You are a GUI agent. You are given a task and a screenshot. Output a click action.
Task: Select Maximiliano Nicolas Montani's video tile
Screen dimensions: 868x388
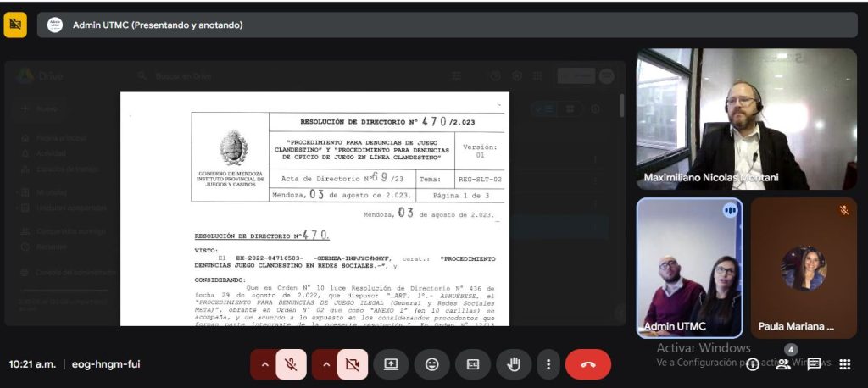click(x=746, y=119)
